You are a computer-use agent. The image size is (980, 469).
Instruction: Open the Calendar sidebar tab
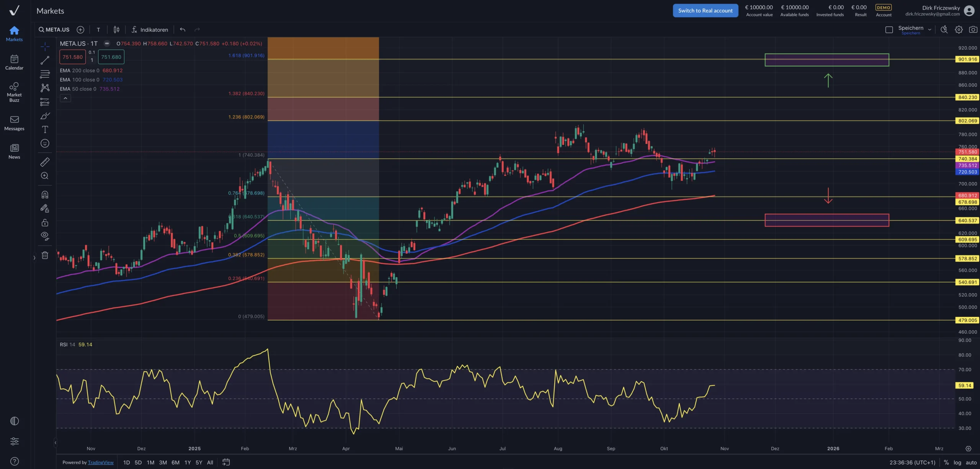(x=14, y=62)
